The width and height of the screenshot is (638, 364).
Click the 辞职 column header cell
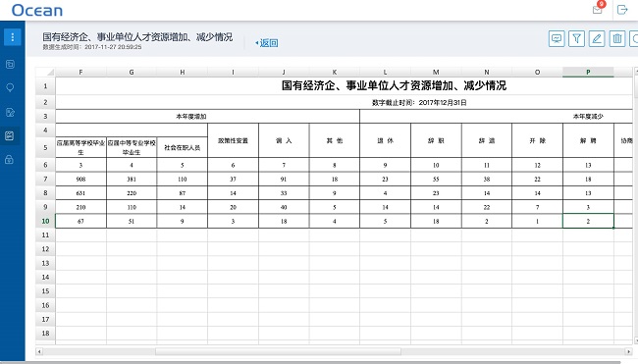(x=436, y=140)
